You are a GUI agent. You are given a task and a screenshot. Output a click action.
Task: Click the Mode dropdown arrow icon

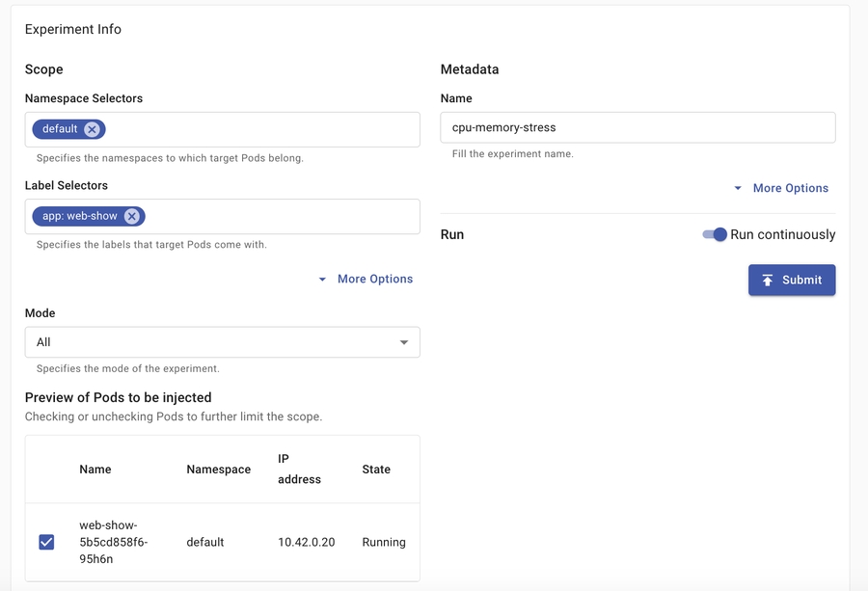(x=404, y=342)
